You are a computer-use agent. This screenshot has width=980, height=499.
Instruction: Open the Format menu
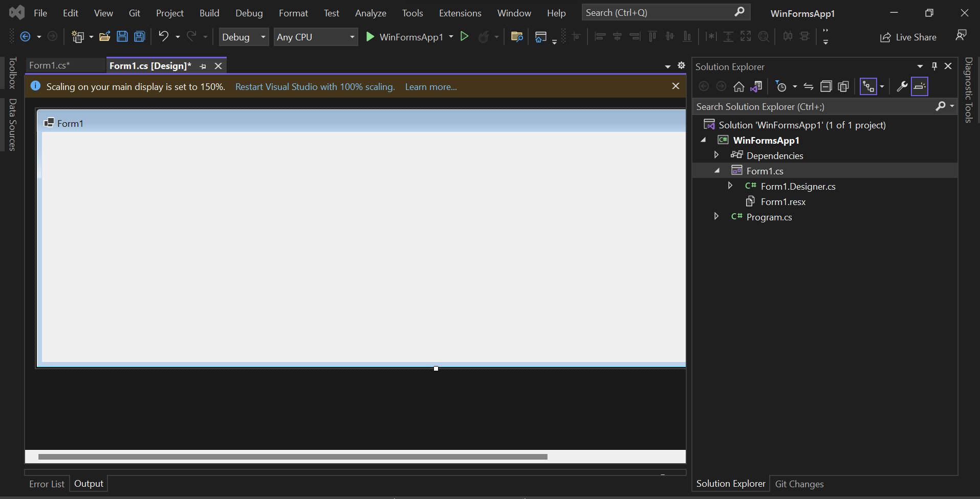pyautogui.click(x=293, y=13)
